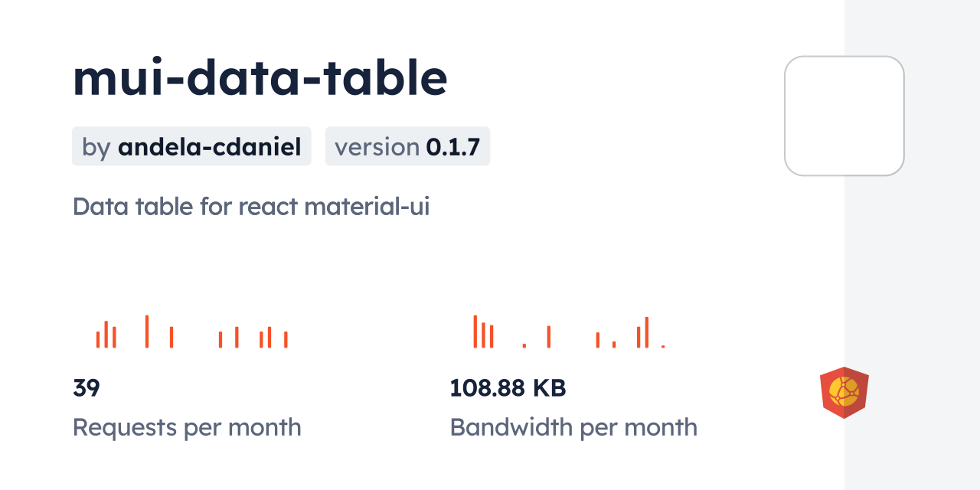Click the 39 requests count
Screen dimensions: 980x490
[87, 388]
